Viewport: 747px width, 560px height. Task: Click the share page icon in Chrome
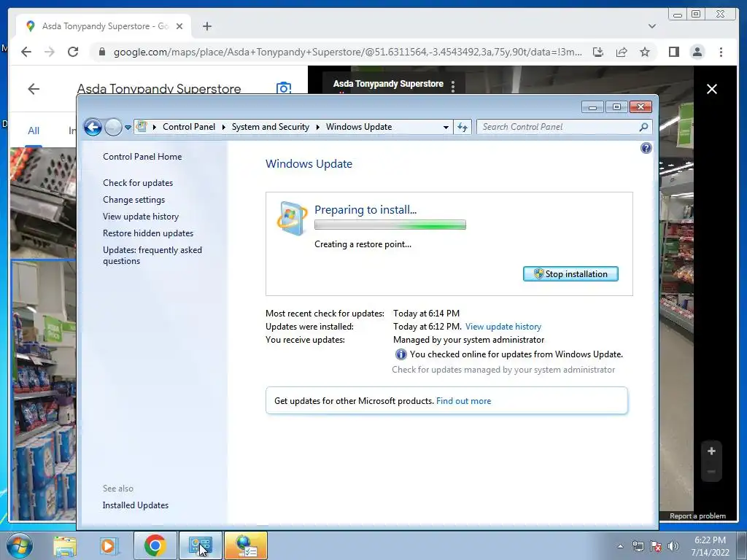(622, 52)
